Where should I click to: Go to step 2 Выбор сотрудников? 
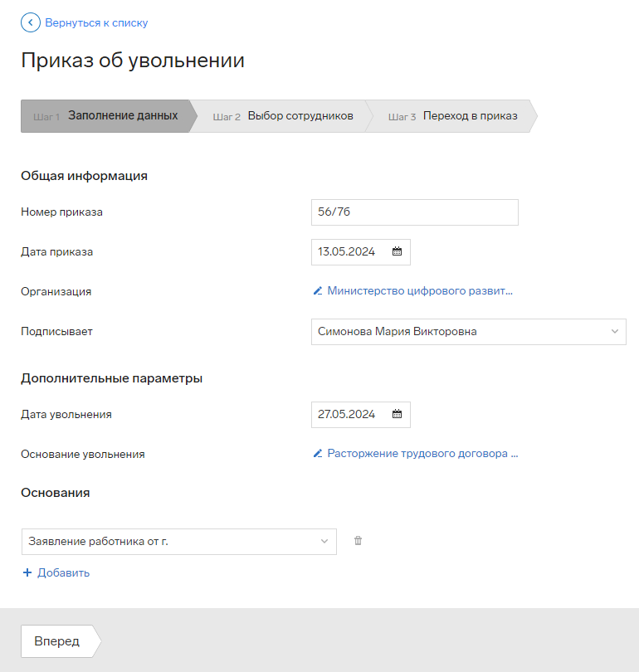[x=283, y=116]
